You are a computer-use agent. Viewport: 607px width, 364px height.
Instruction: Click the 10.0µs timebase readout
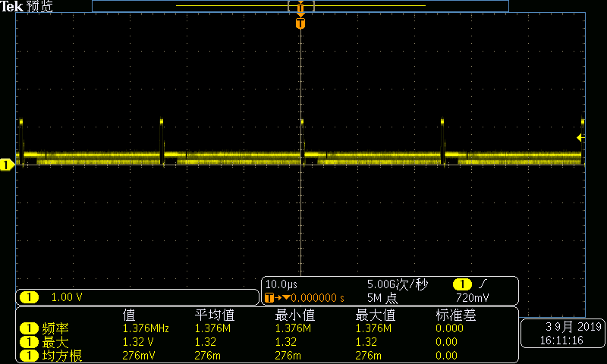(281, 284)
